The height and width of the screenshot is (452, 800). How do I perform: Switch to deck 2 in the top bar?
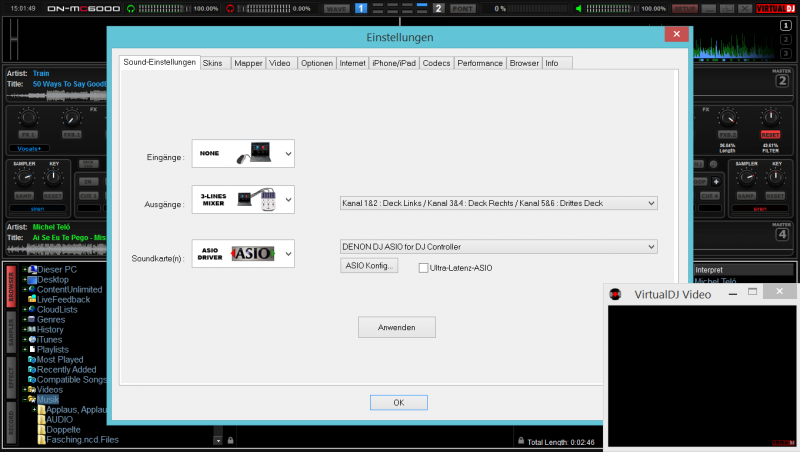point(438,8)
